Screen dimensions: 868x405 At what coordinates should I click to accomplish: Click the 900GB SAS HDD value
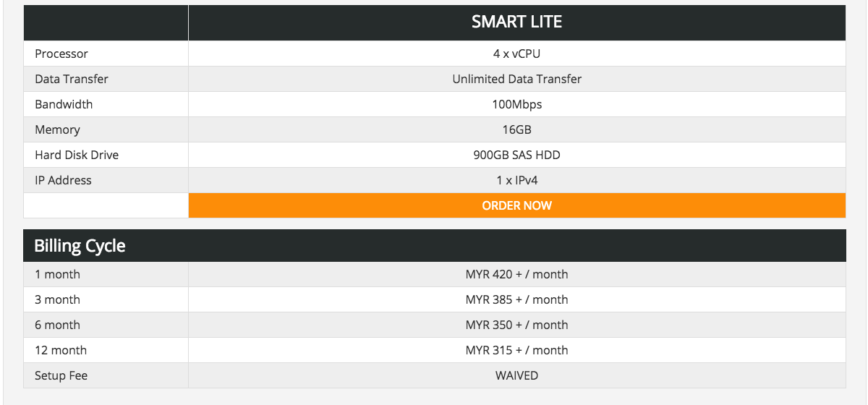pyautogui.click(x=516, y=155)
